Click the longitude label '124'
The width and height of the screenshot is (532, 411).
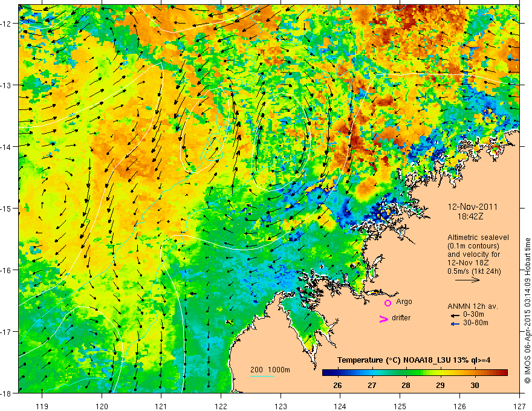click(x=340, y=407)
